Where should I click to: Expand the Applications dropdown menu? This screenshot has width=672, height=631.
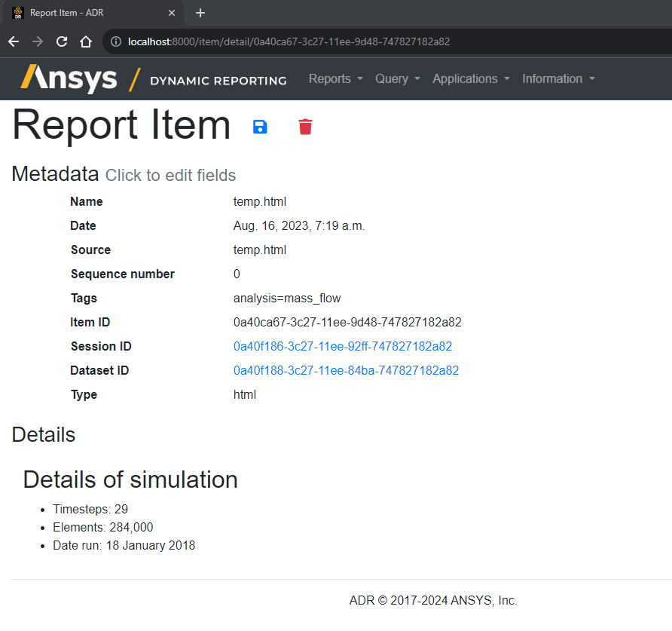point(471,79)
